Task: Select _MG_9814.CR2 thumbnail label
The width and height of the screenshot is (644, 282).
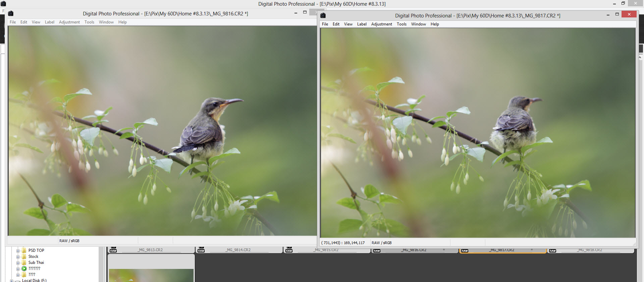Action: tap(238, 250)
